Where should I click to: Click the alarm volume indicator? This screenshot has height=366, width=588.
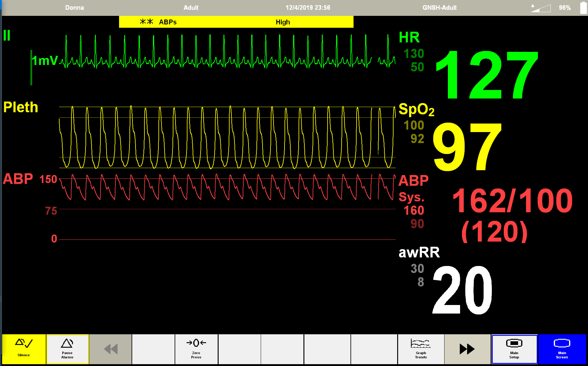(x=540, y=8)
